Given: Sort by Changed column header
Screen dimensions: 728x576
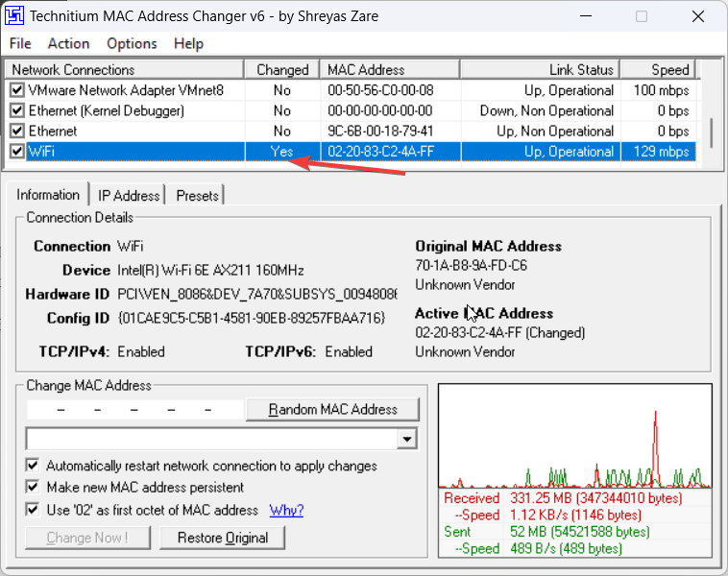Looking at the screenshot, I should (282, 70).
